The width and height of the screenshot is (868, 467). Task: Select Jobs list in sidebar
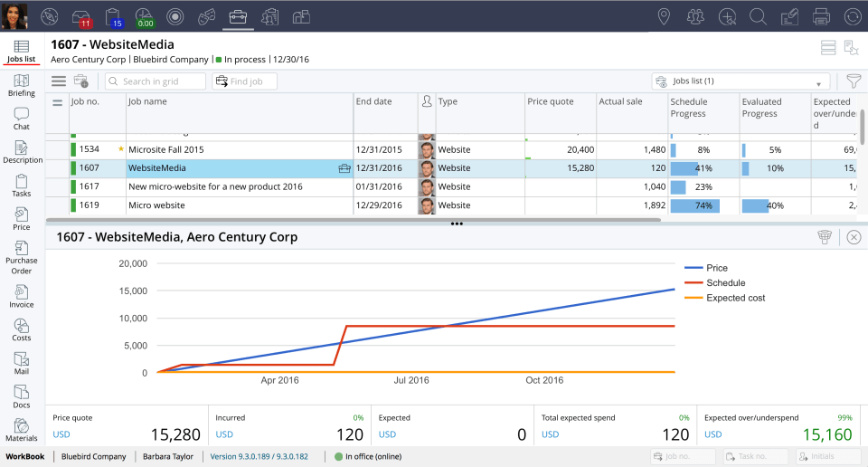tap(21, 52)
